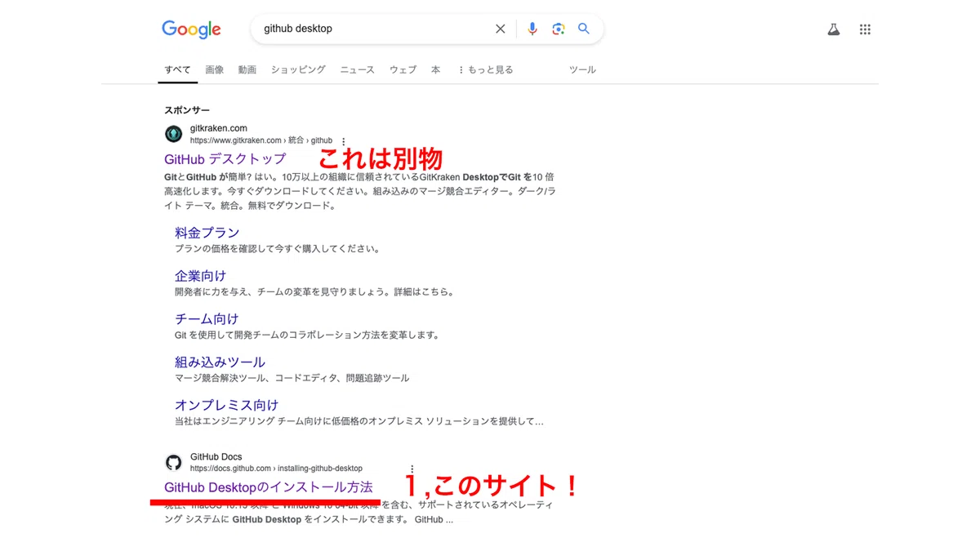This screenshot has width=980, height=551.
Task: Open Google Lens image search icon
Action: 559,29
